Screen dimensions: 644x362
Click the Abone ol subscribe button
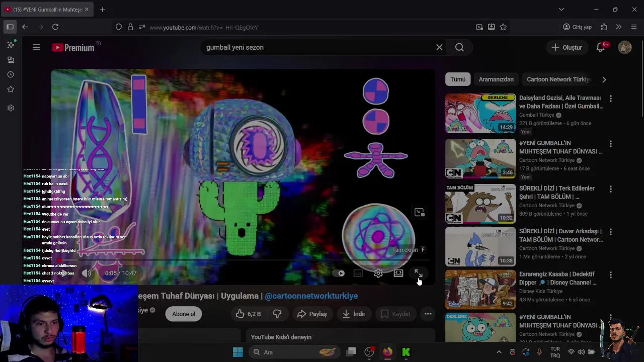184,314
